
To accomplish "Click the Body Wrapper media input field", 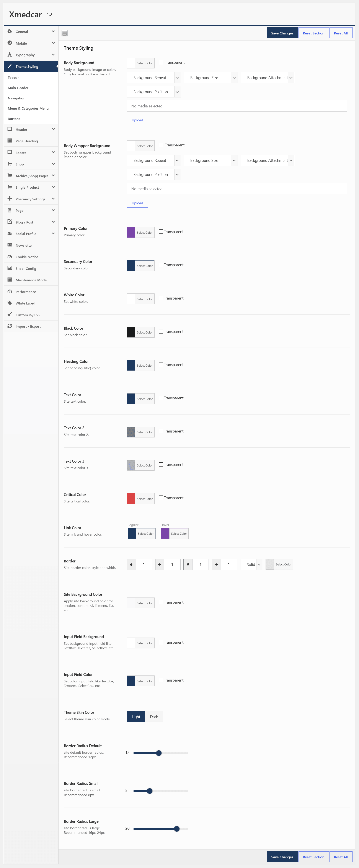I will 237,189.
